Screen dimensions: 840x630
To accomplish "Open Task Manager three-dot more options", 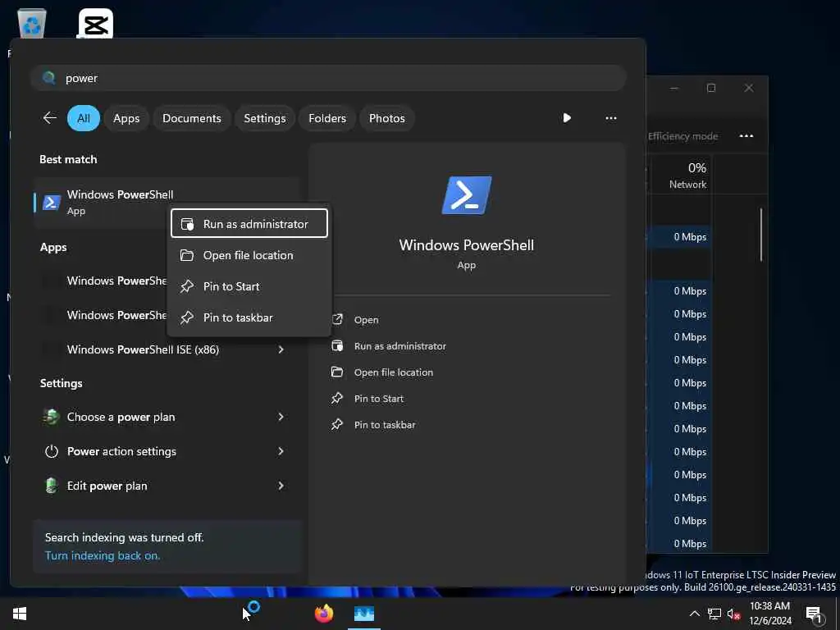I will click(746, 136).
